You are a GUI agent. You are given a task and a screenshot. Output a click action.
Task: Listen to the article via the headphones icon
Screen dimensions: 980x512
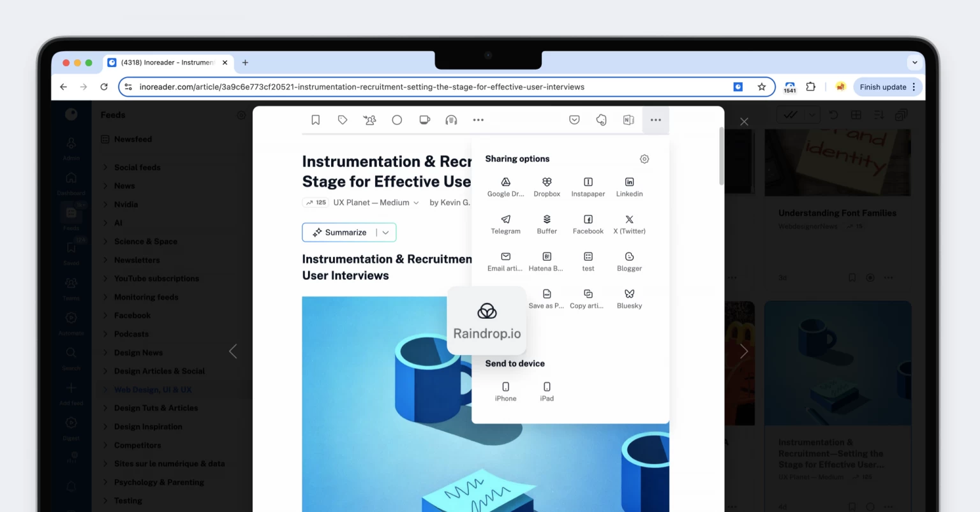click(x=451, y=120)
